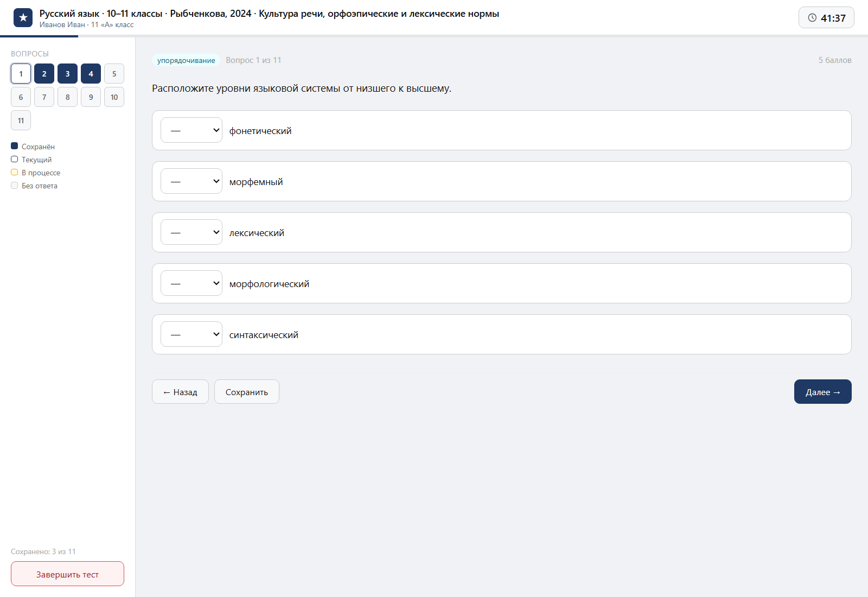Go to question 3 in navigator

tap(67, 74)
